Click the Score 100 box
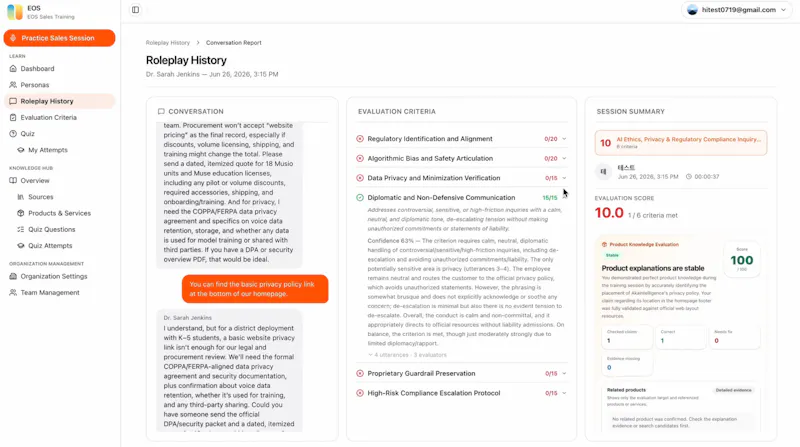The height and width of the screenshot is (447, 800). point(742,259)
